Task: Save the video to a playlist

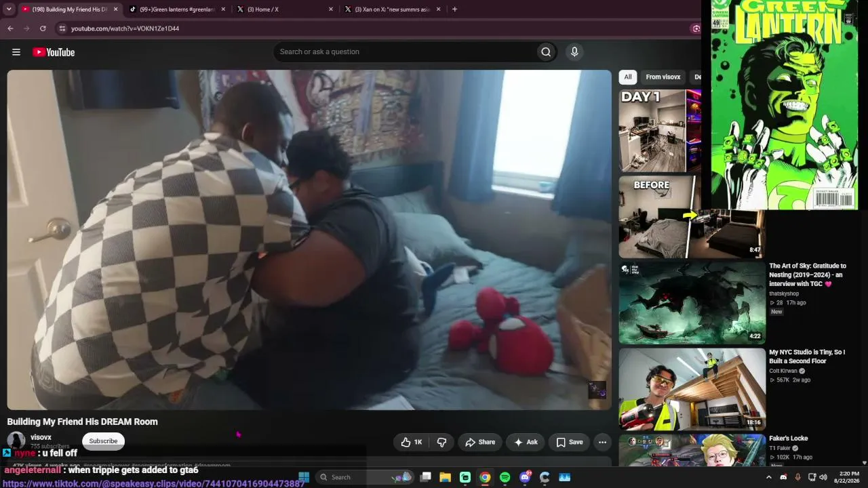Action: pyautogui.click(x=570, y=442)
